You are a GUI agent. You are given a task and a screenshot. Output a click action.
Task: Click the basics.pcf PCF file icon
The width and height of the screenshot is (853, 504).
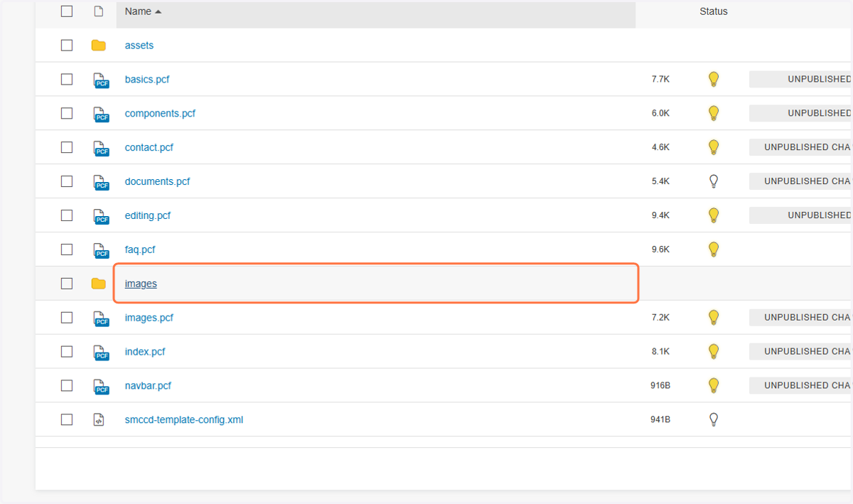coord(101,80)
